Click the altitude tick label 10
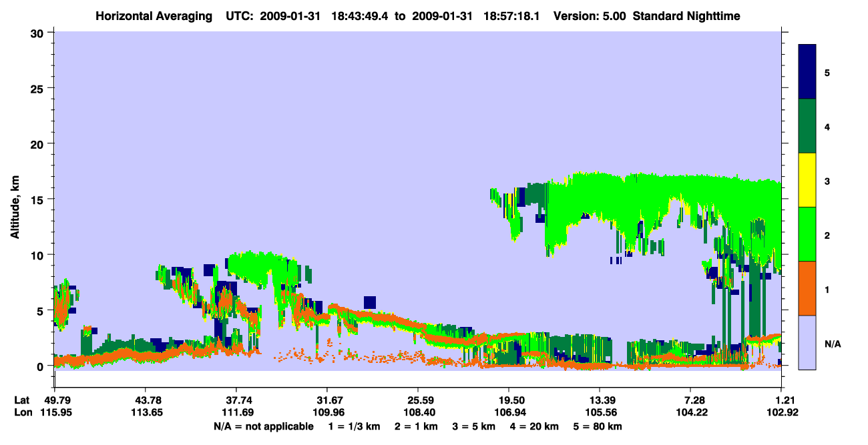The width and height of the screenshot is (868, 445). coord(38,255)
